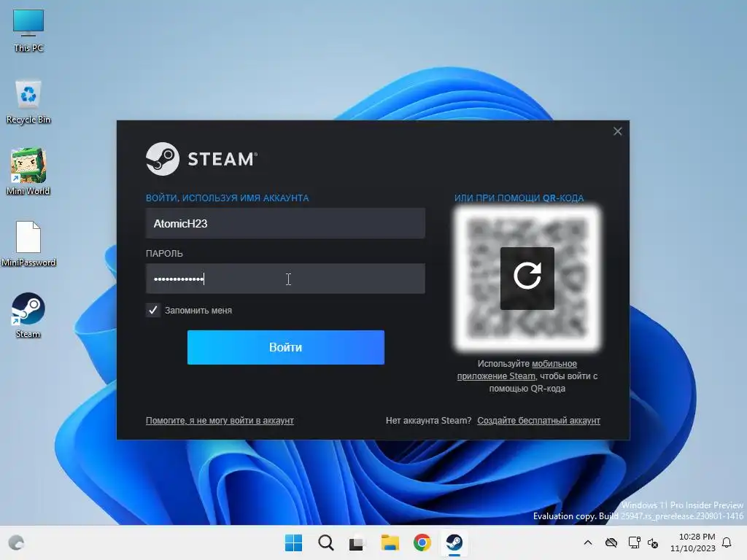Screen dimensions: 747x560
Task: Open Помогите, я не могу войти link
Action: (x=220, y=421)
